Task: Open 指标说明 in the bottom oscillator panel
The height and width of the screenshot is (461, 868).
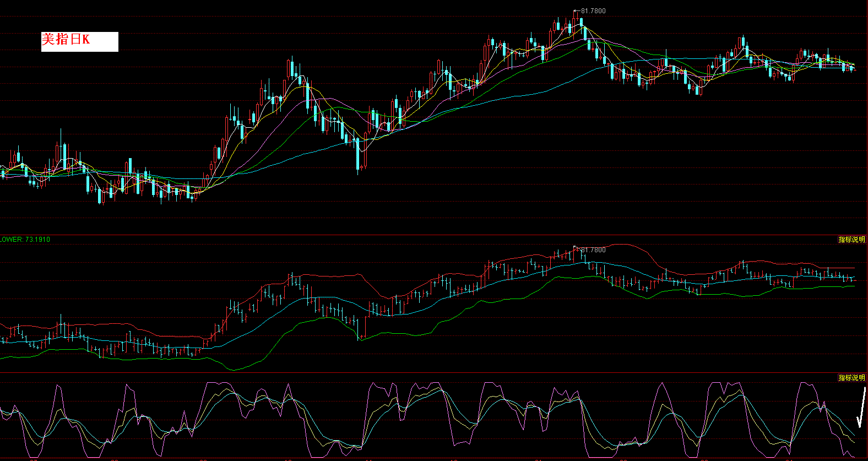Action: 851,378
